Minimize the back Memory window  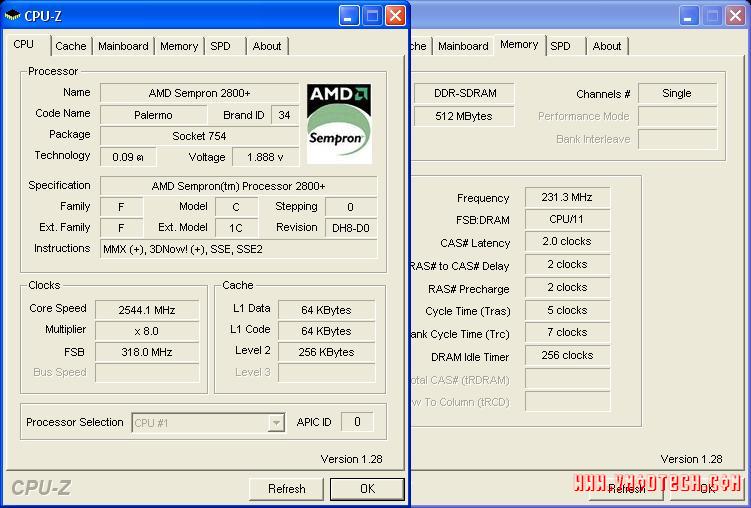pyautogui.click(x=689, y=15)
